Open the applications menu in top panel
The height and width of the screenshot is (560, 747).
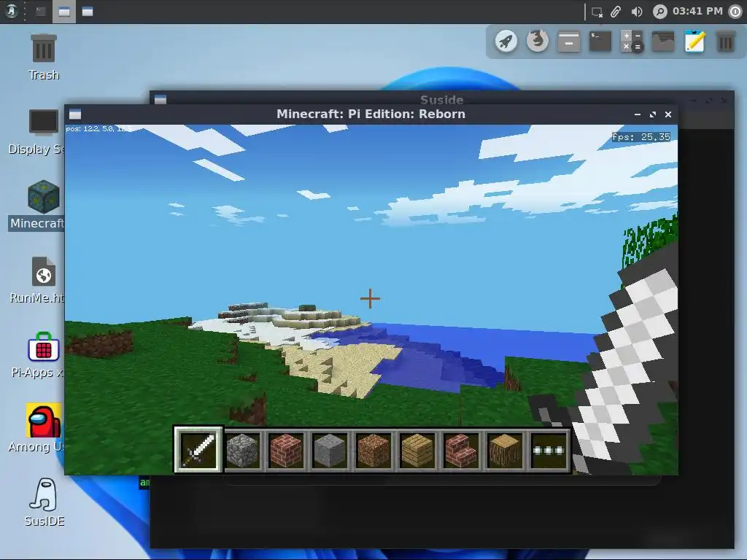coord(12,11)
